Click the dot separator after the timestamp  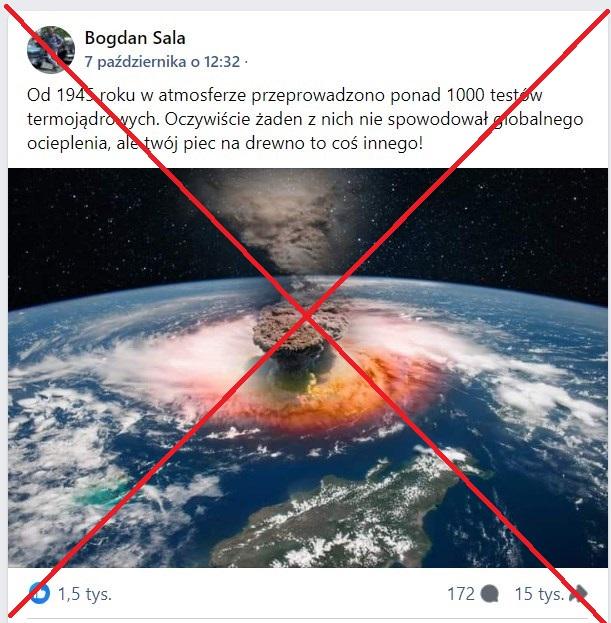(x=246, y=62)
